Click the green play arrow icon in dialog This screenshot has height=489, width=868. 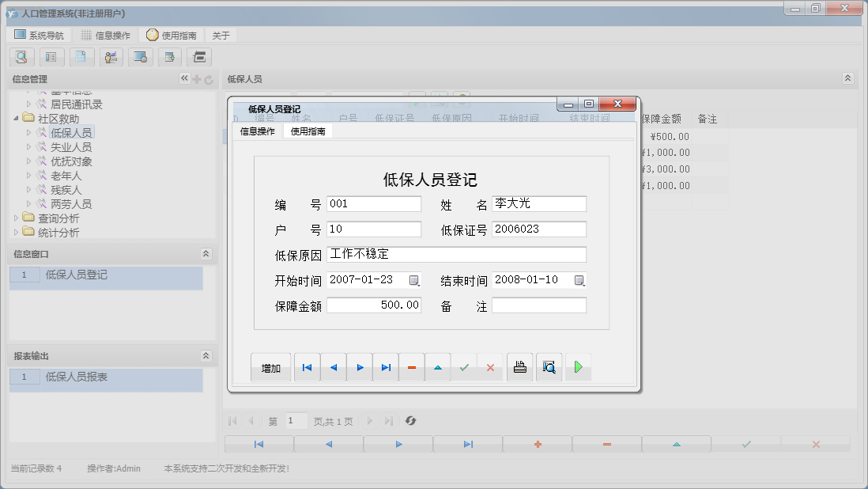coord(578,367)
